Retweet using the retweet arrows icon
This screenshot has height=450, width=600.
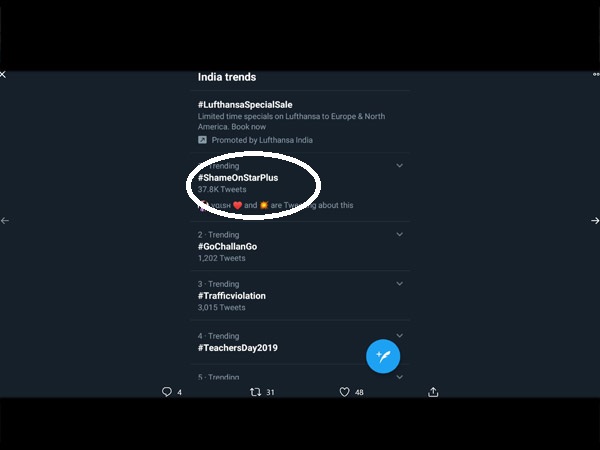coord(255,392)
